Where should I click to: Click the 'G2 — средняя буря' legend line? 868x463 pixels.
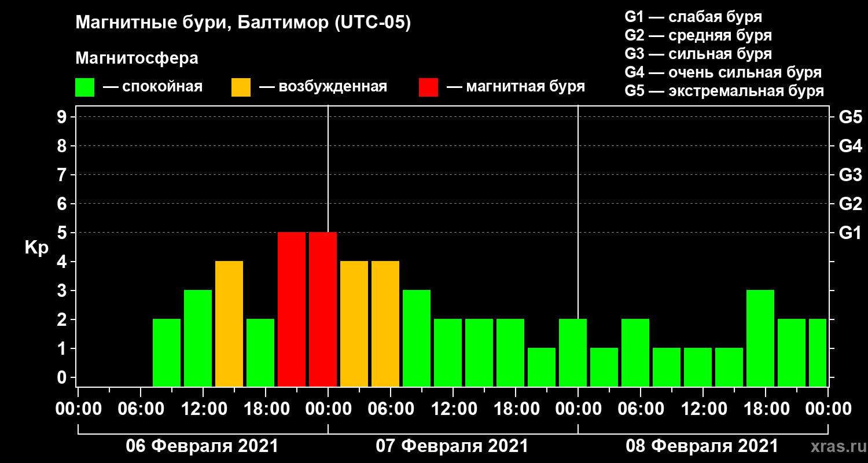pyautogui.click(x=698, y=35)
